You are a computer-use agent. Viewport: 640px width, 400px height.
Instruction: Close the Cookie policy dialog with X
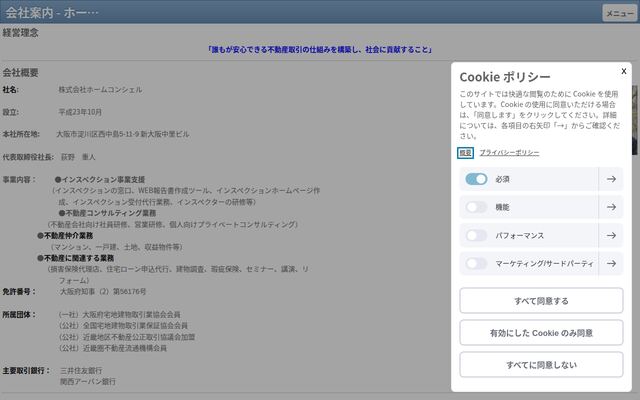click(x=624, y=71)
